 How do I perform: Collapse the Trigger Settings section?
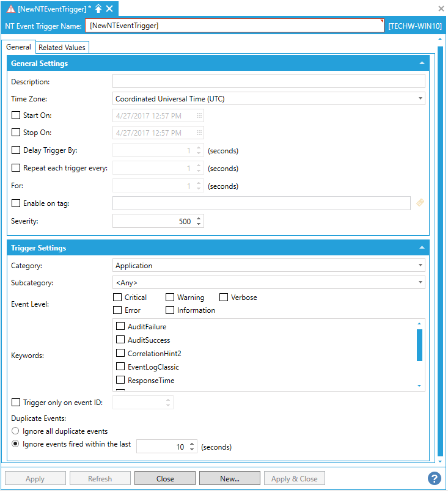(421, 248)
